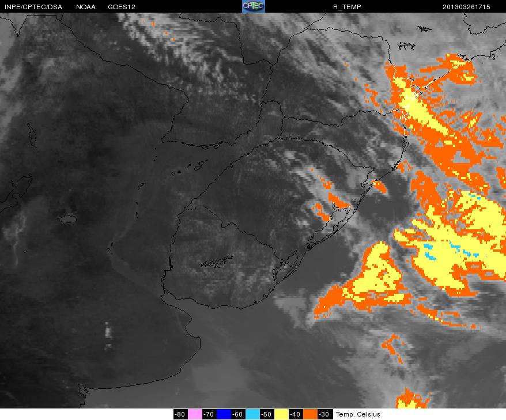This screenshot has width=506, height=420.
Task: Click the GOES12 satellite label
Action: click(x=122, y=7)
